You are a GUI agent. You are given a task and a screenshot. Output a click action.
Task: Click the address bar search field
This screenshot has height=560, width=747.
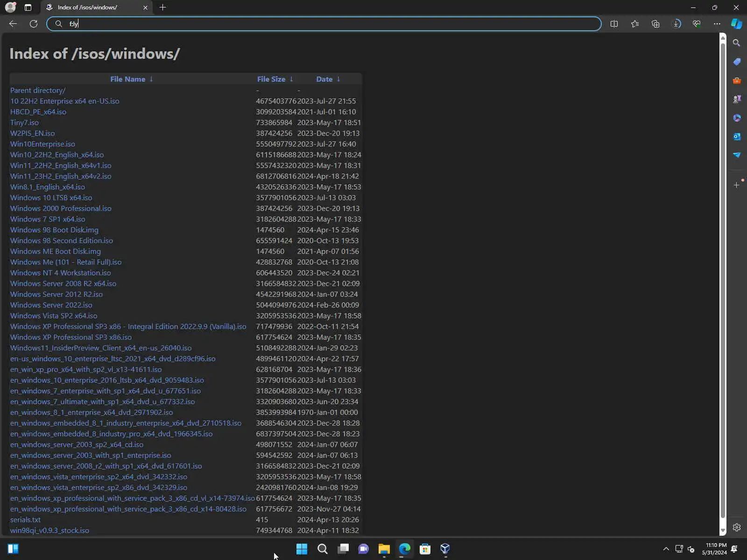click(324, 24)
